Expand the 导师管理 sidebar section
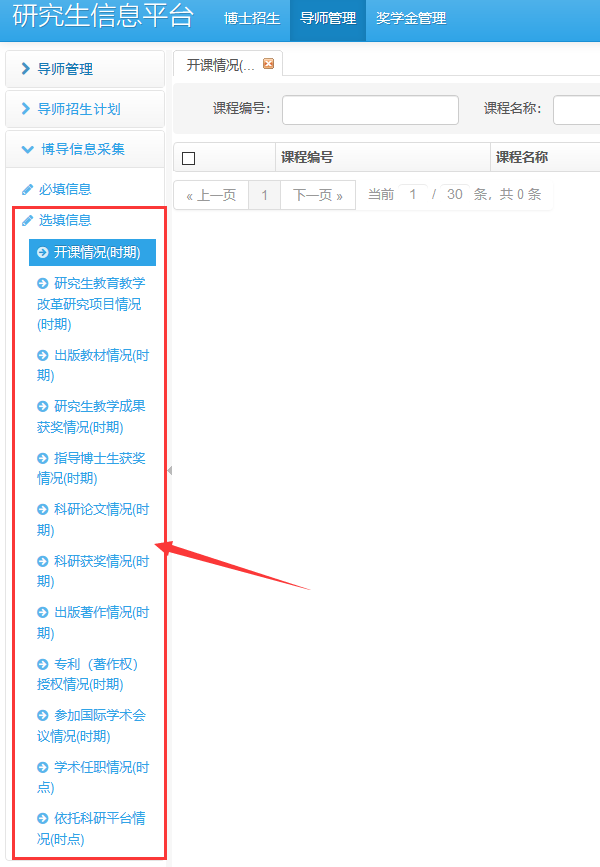The height and width of the screenshot is (867, 600). coord(84,69)
